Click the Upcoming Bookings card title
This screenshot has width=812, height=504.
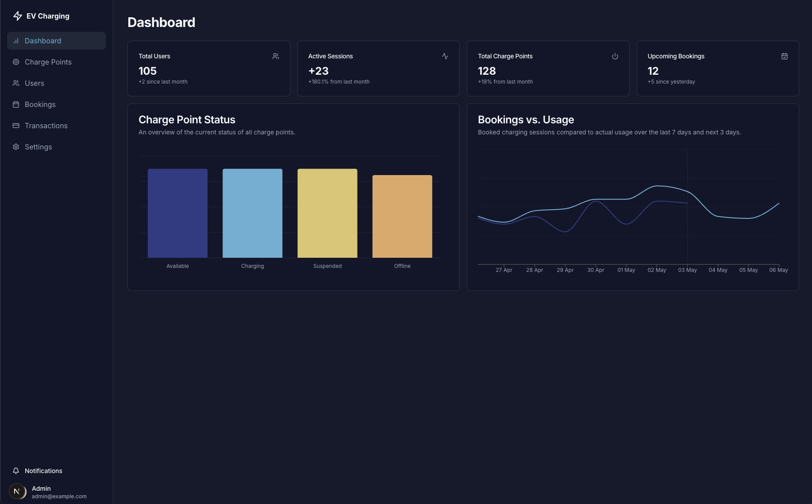676,56
